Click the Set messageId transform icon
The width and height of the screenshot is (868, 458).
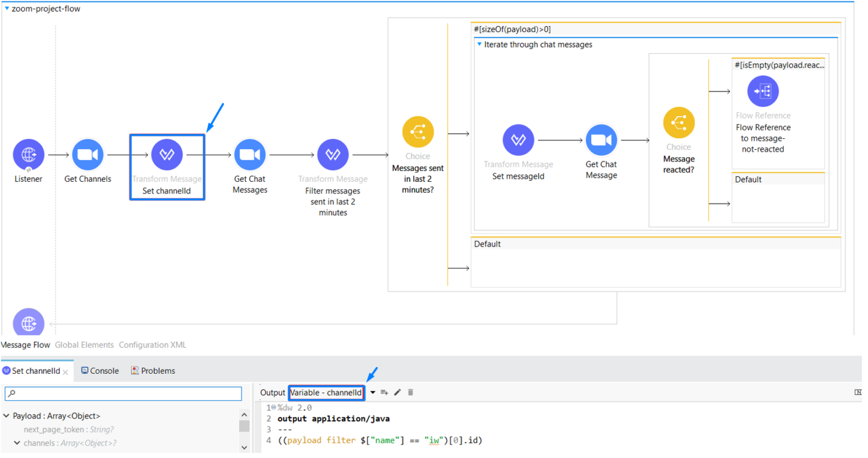pos(518,140)
